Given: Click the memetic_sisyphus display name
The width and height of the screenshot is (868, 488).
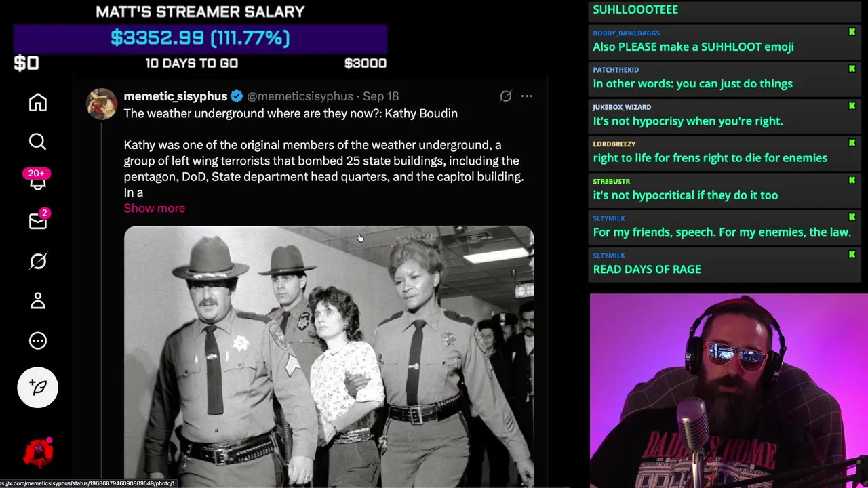Looking at the screenshot, I should 175,96.
